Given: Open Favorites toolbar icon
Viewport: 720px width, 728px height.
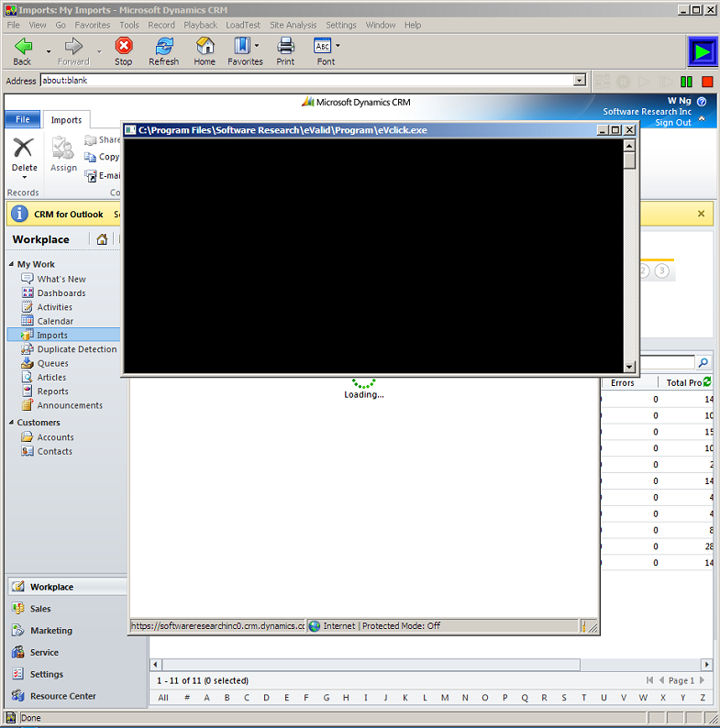Looking at the screenshot, I should pyautogui.click(x=242, y=46).
